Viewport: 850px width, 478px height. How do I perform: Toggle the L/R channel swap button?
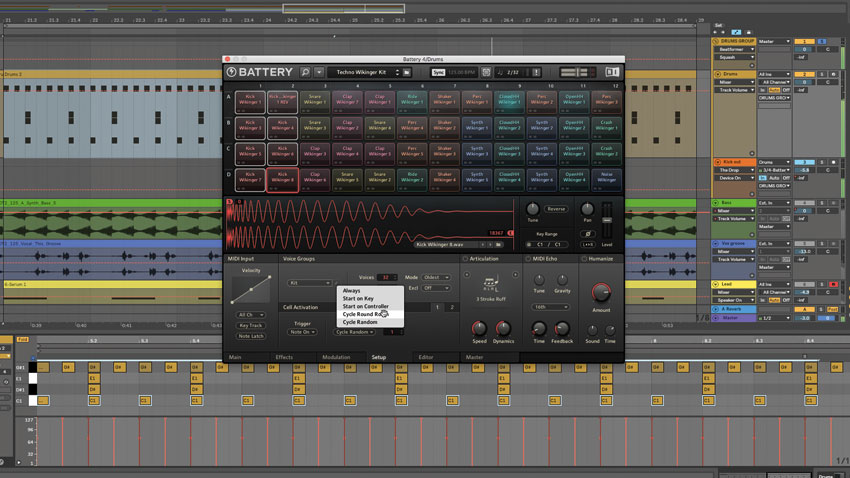pyautogui.click(x=588, y=244)
